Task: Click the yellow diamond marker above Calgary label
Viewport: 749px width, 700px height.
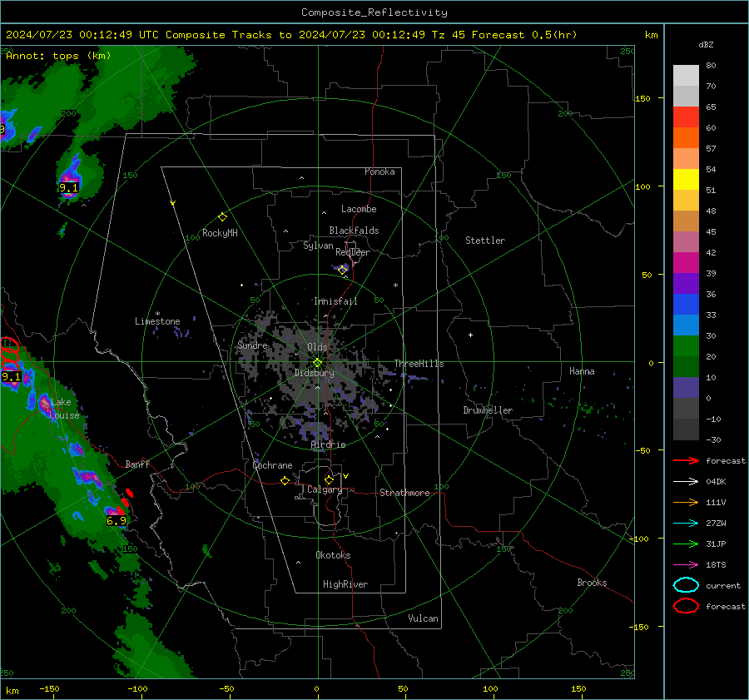Action: (329, 479)
